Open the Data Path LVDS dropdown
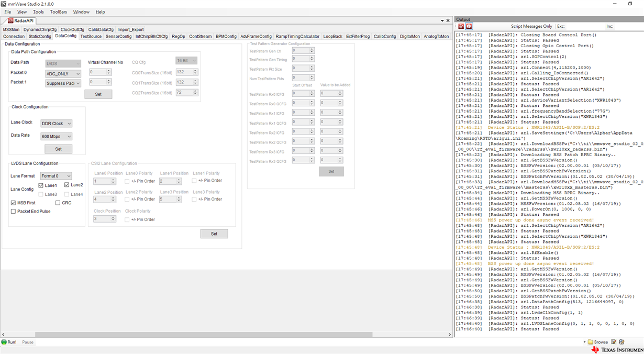The image size is (644, 354). coord(63,63)
